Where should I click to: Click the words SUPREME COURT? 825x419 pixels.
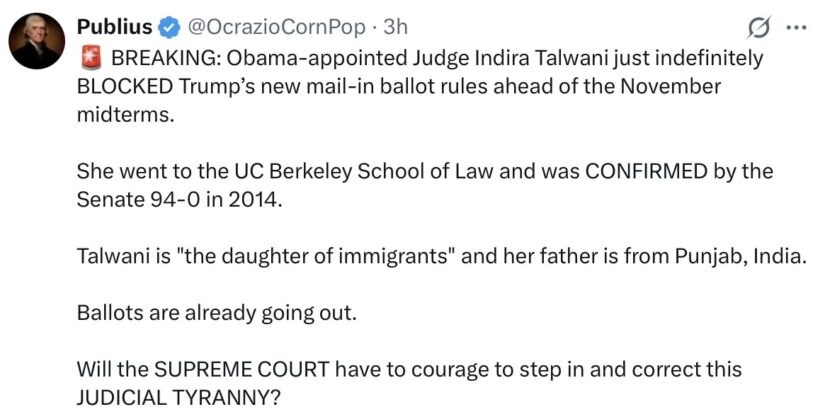tap(242, 370)
